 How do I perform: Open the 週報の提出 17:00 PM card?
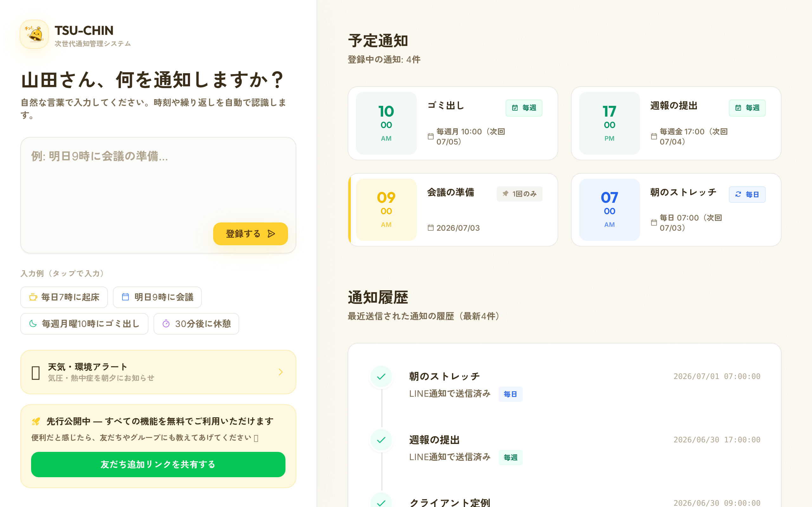676,123
